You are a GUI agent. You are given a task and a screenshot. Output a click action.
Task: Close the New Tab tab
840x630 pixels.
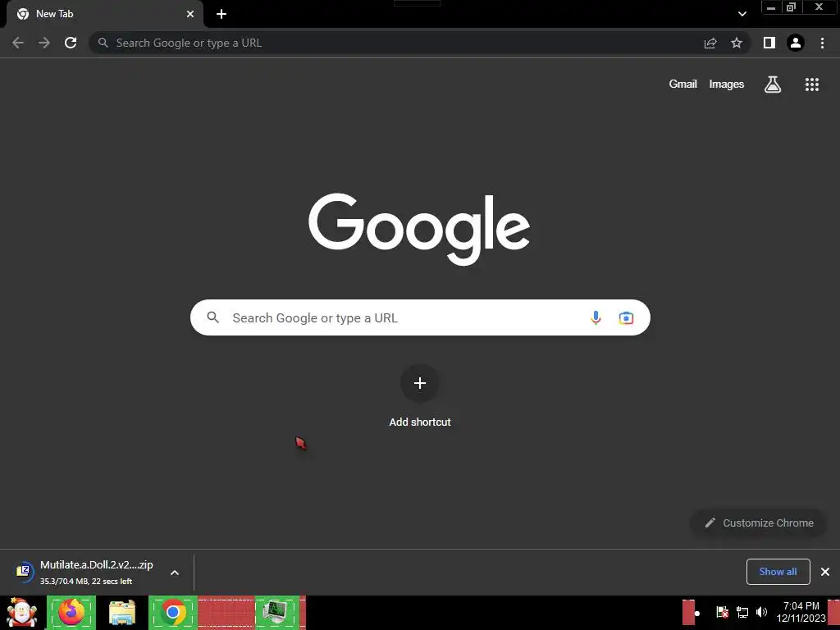pos(190,14)
